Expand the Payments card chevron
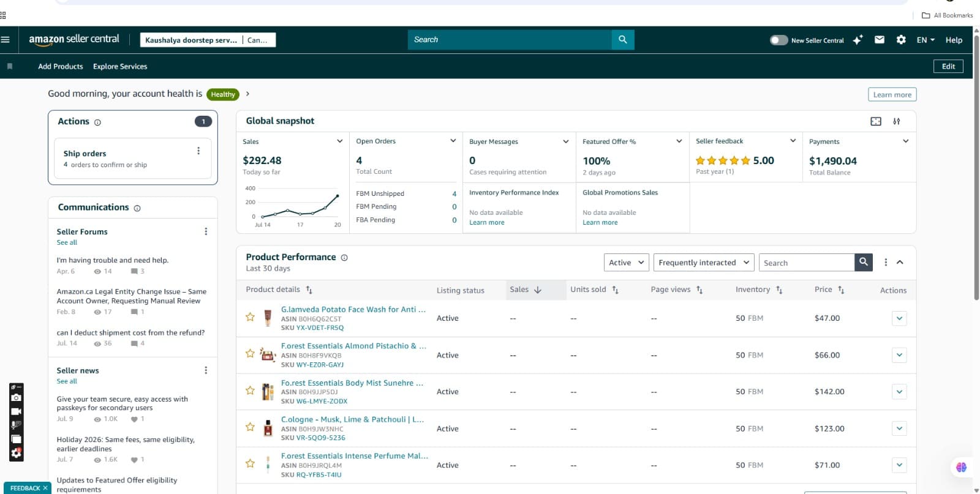Viewport: 980px width, 494px height. [906, 141]
